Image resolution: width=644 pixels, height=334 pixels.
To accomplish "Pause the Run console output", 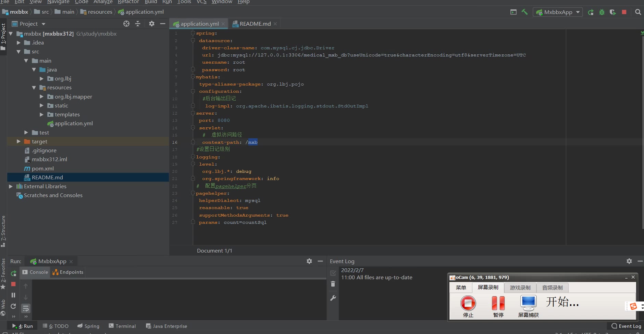I will coord(13,295).
